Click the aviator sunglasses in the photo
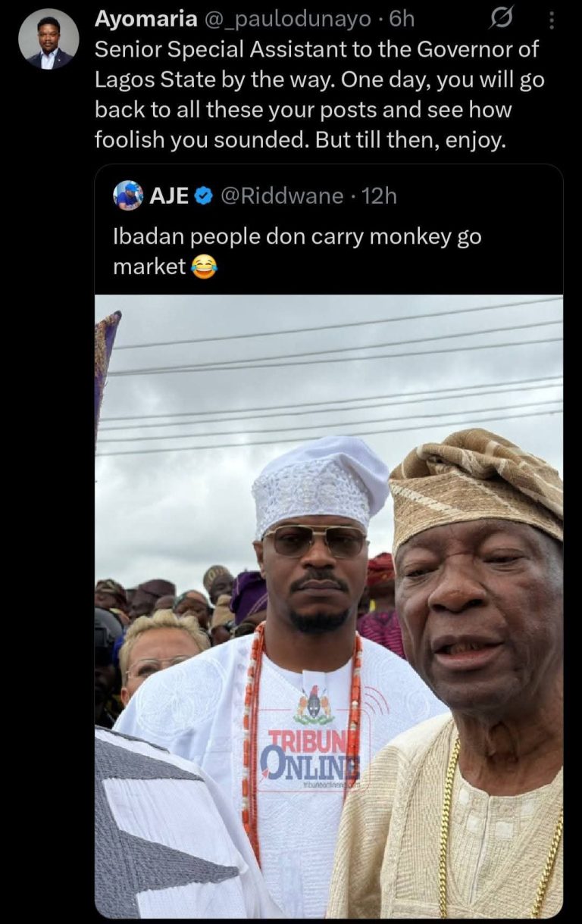The height and width of the screenshot is (924, 582). click(314, 541)
